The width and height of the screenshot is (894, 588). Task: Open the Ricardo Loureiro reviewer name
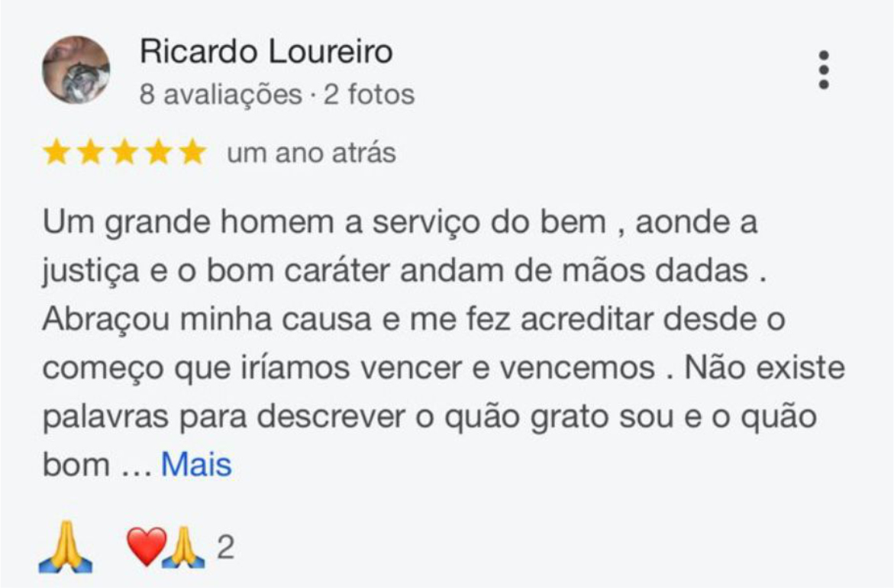[266, 53]
